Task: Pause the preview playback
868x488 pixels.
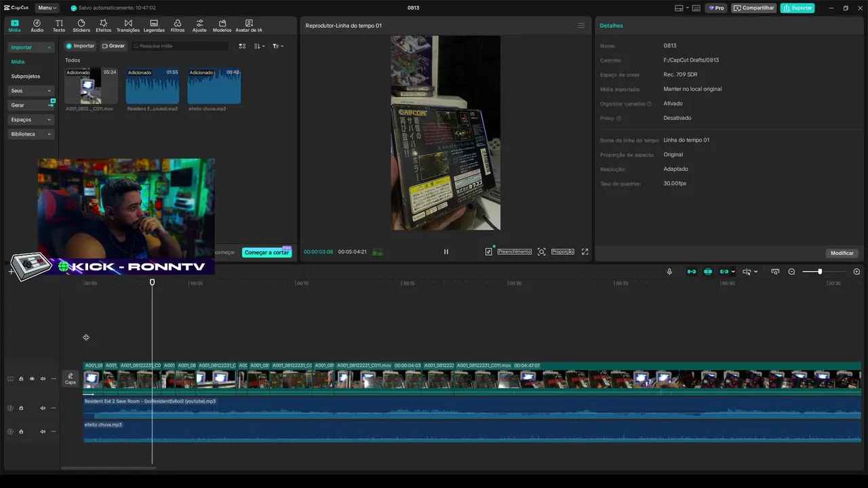Action: (x=446, y=251)
